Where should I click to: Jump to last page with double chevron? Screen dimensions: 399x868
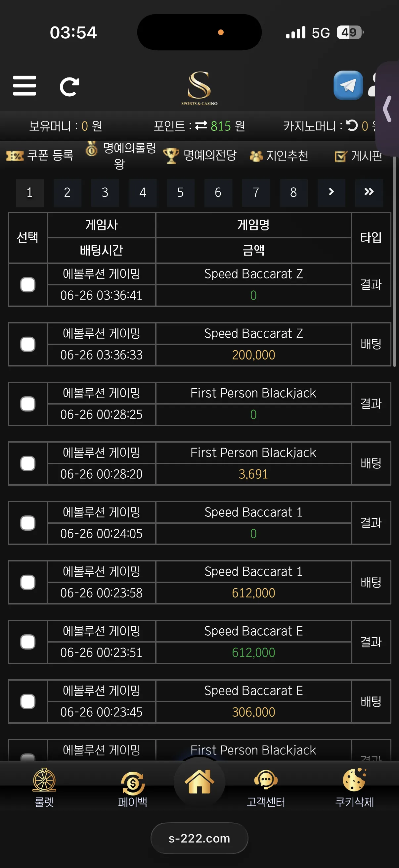click(369, 192)
